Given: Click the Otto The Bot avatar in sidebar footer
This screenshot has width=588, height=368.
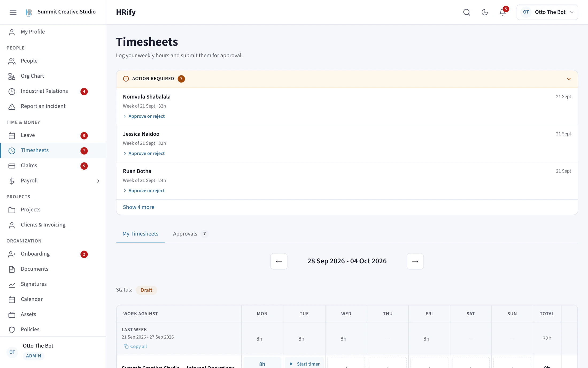Looking at the screenshot, I should point(12,352).
